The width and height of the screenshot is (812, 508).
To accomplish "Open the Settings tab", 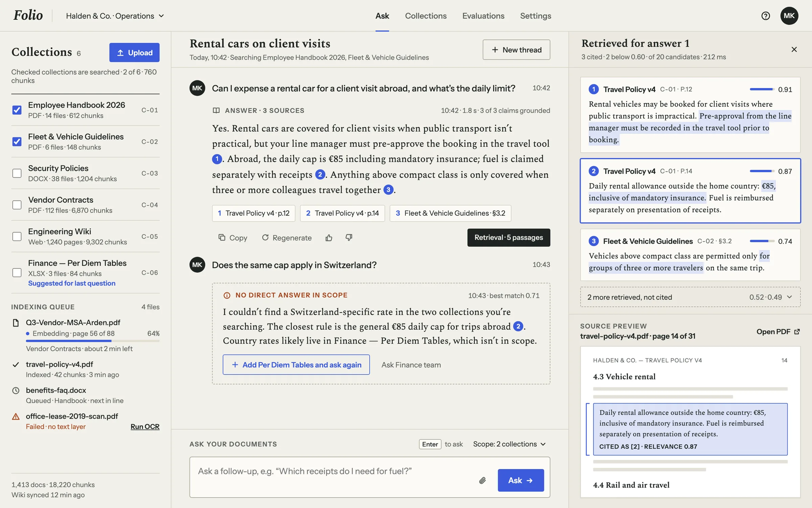I will [x=536, y=16].
